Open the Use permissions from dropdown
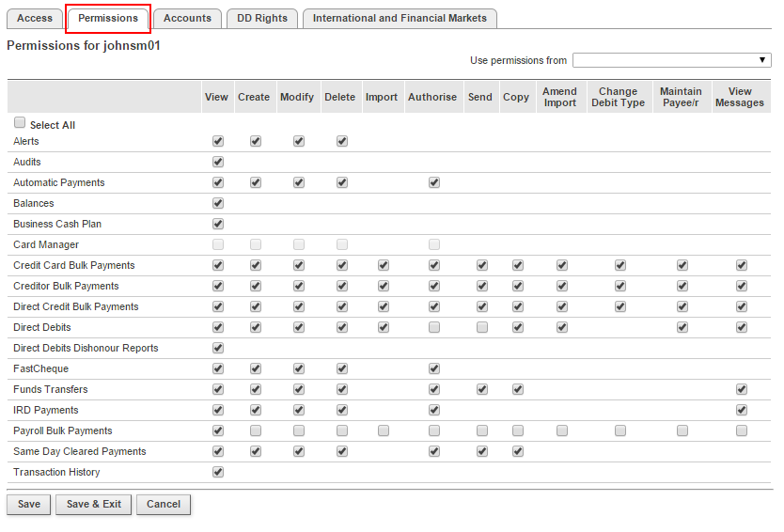784x532 pixels. point(671,60)
